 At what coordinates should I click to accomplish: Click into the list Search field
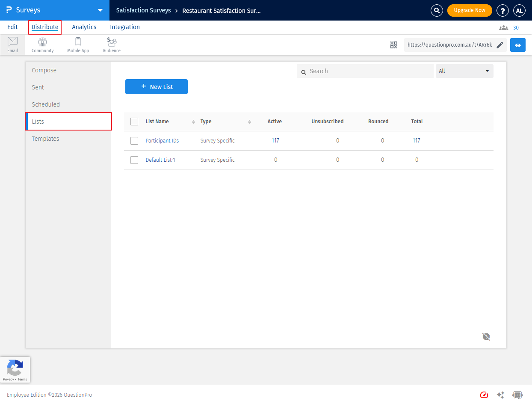(x=368, y=71)
